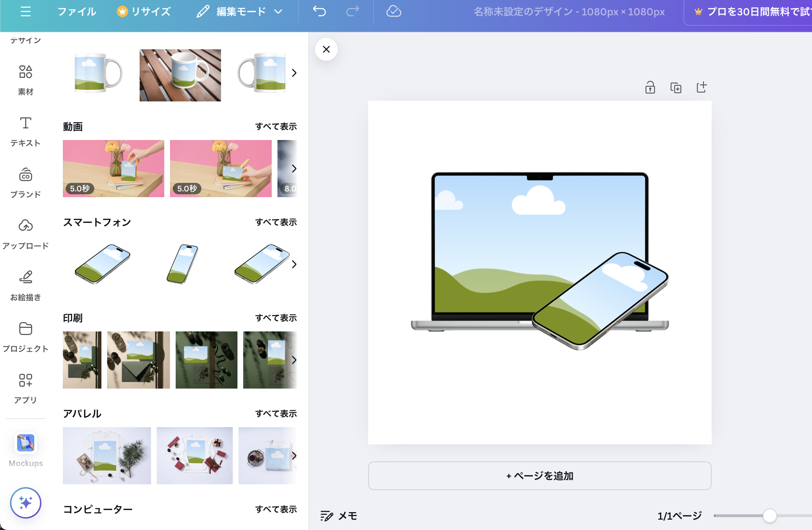Open the hamburger main menu
Viewport: 812px width, 530px height.
25,12
